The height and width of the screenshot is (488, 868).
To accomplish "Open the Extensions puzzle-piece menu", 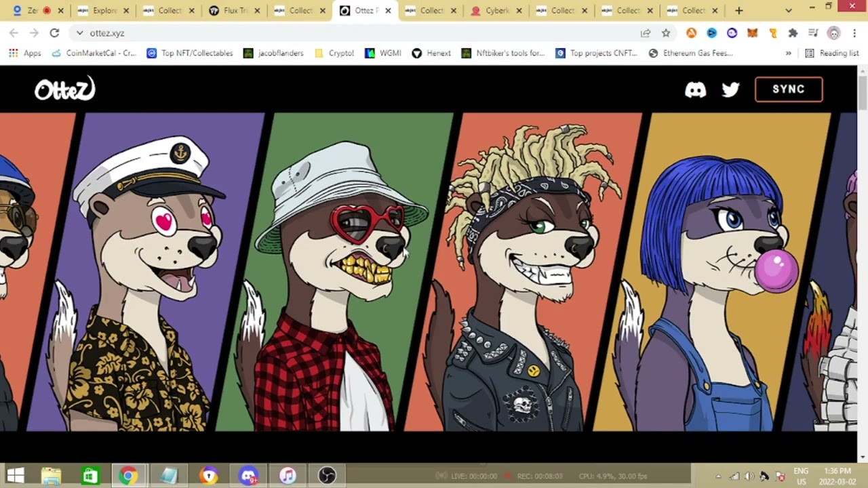I will [793, 33].
